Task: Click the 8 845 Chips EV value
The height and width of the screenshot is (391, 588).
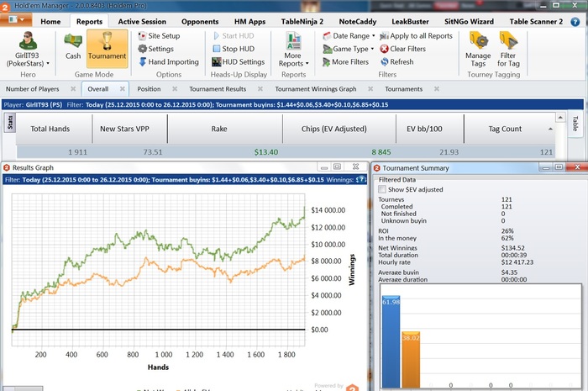Action: tap(381, 152)
